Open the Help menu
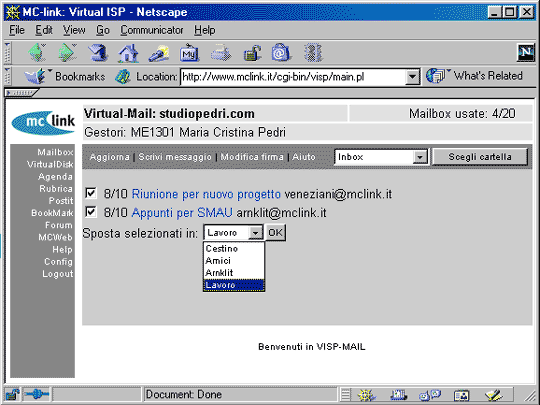 coord(205,30)
